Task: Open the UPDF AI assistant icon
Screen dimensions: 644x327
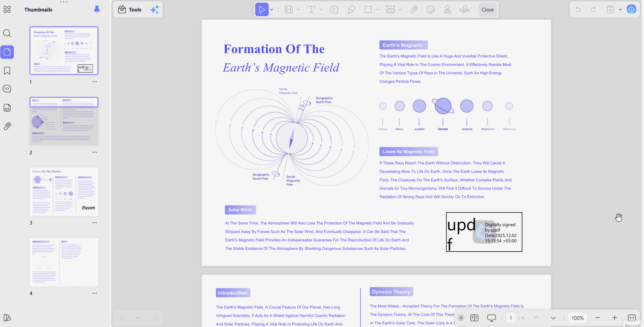Action: point(631,9)
